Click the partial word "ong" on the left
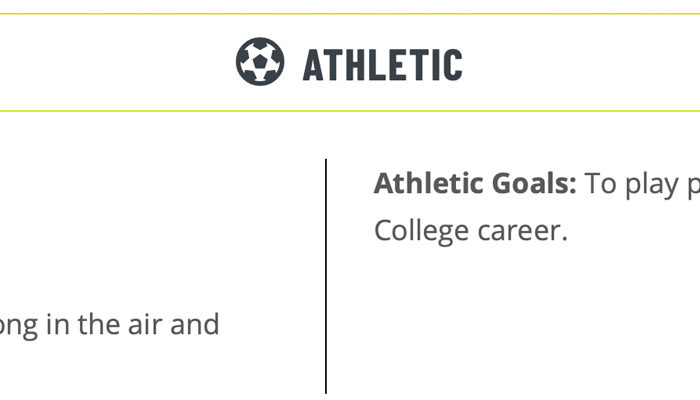This screenshot has width=700, height=400. pos(19,326)
